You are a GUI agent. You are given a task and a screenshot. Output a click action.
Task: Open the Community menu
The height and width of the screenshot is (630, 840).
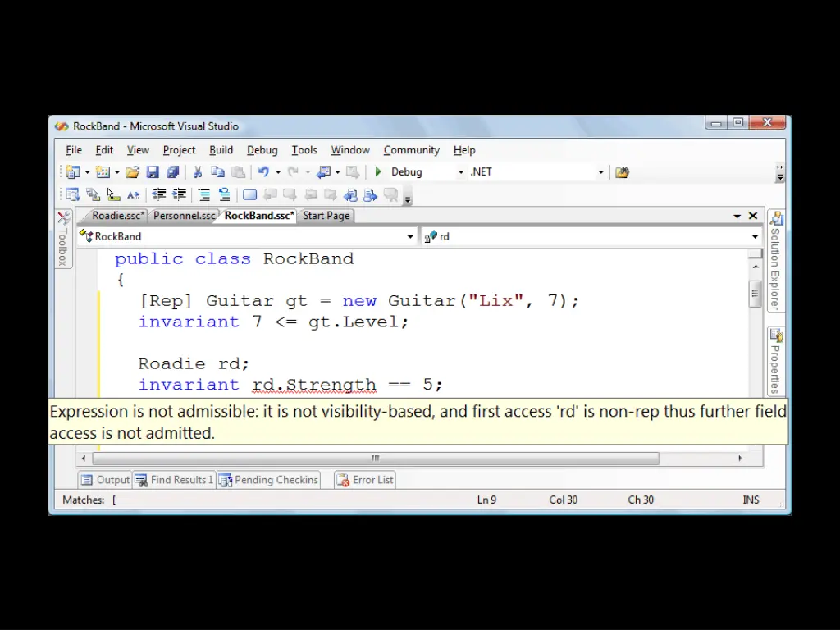pos(412,150)
